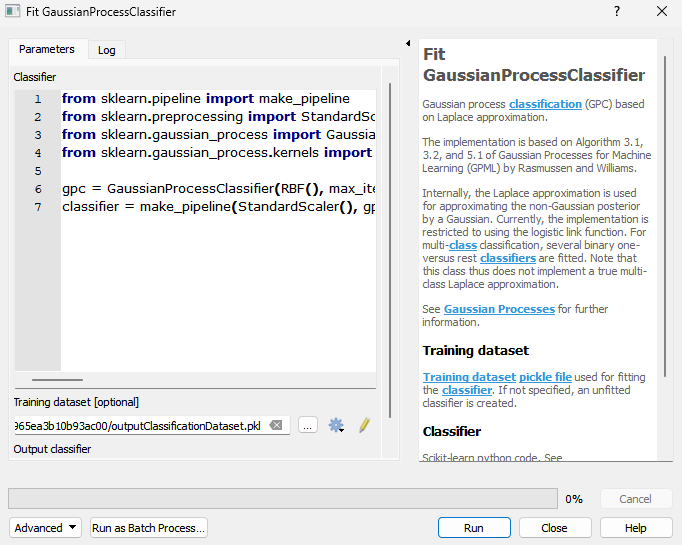
Task: Browse for file with ellipsis button
Action: point(308,425)
